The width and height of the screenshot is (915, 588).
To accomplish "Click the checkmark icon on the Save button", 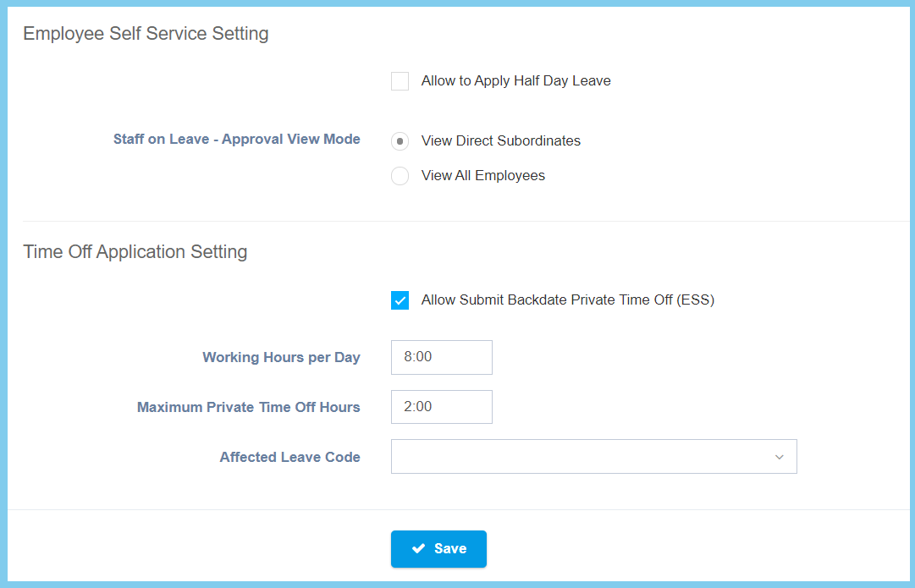I will pos(418,549).
